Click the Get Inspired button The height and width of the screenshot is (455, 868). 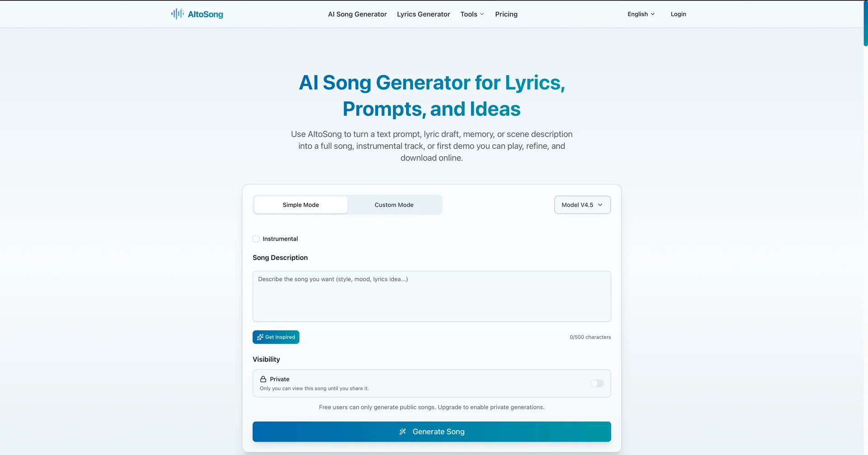pyautogui.click(x=276, y=337)
